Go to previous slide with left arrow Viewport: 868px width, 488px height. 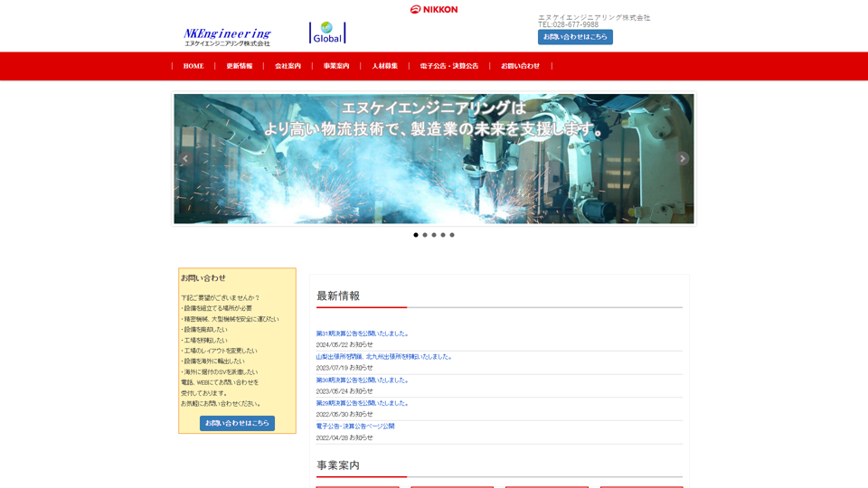(x=185, y=159)
